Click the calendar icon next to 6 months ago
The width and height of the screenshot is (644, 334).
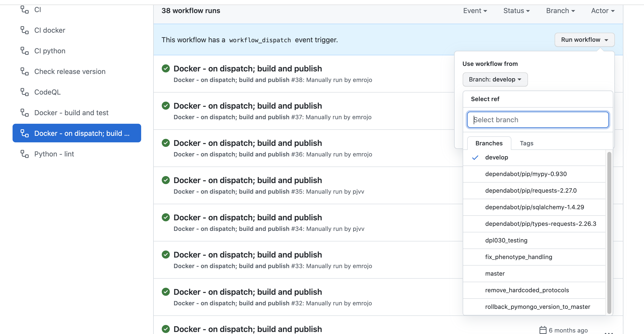tap(543, 330)
